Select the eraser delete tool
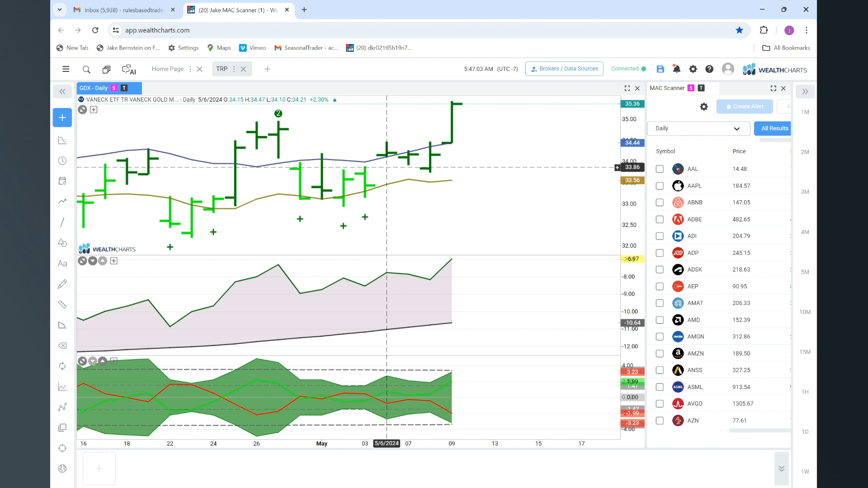 62,346
